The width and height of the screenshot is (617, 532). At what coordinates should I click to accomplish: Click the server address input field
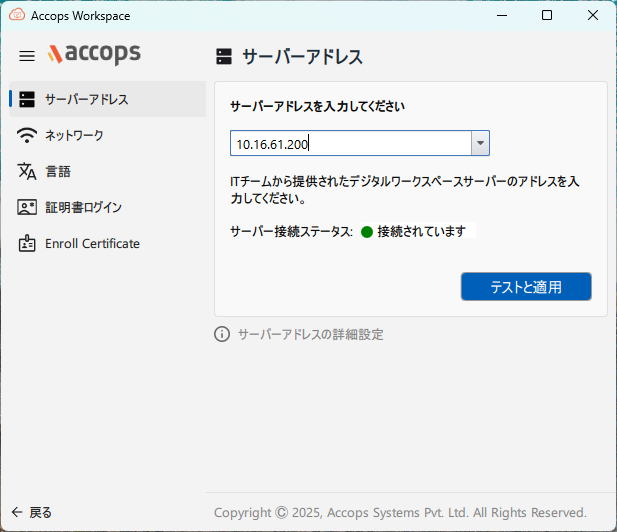click(x=351, y=143)
